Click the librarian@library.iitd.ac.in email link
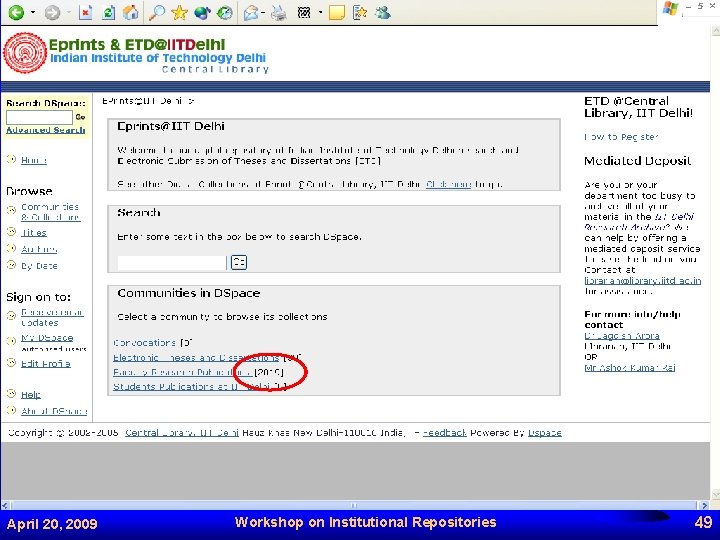The image size is (720, 540). pos(642,281)
